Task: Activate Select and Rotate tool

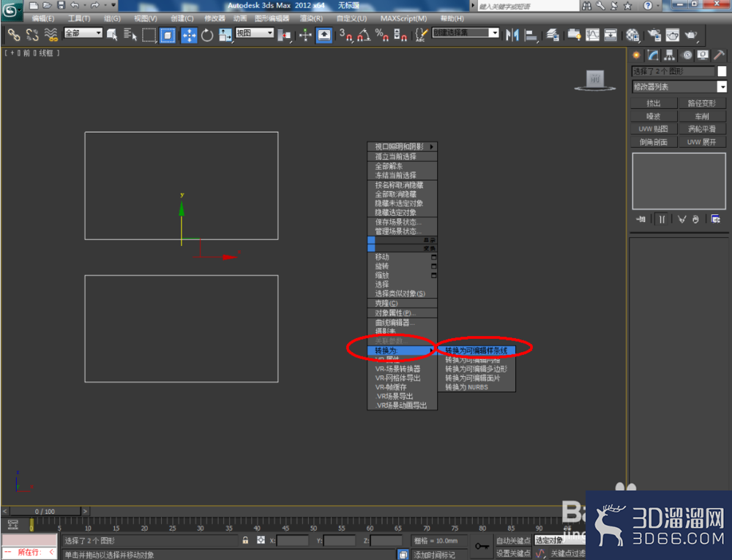Action: click(x=207, y=35)
